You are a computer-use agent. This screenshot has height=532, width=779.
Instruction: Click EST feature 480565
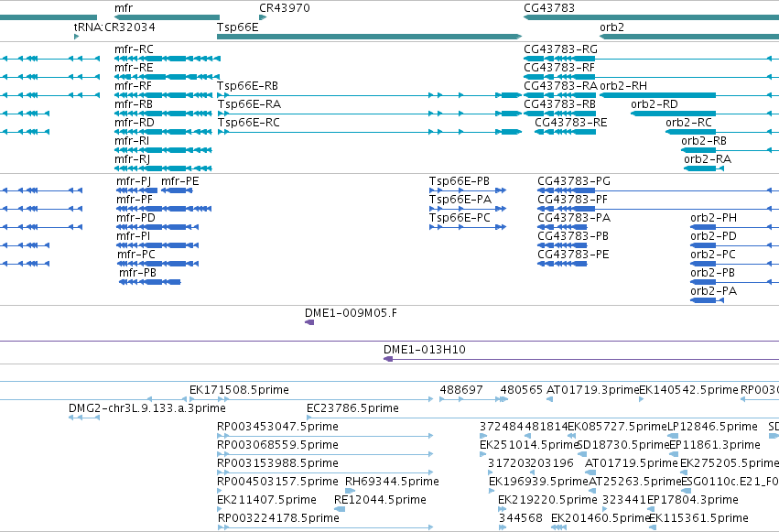click(x=521, y=390)
